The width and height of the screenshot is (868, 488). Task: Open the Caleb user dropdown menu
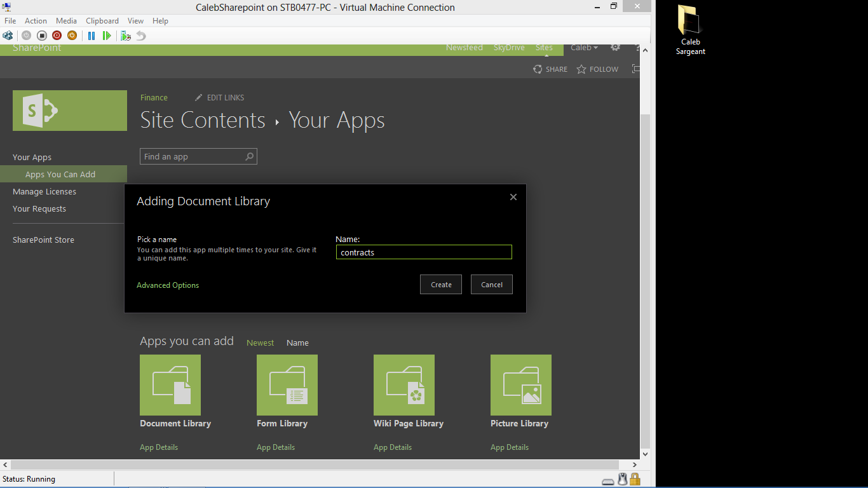click(584, 48)
